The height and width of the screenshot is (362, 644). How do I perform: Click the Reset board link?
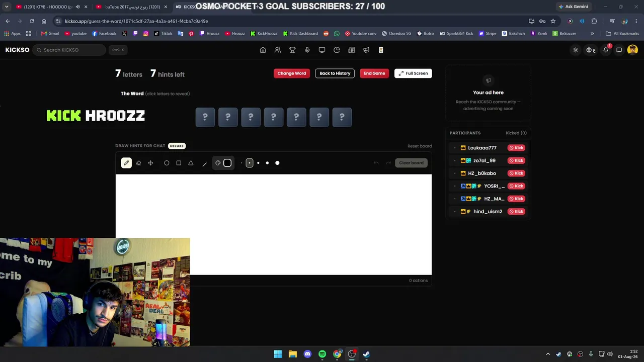420,146
